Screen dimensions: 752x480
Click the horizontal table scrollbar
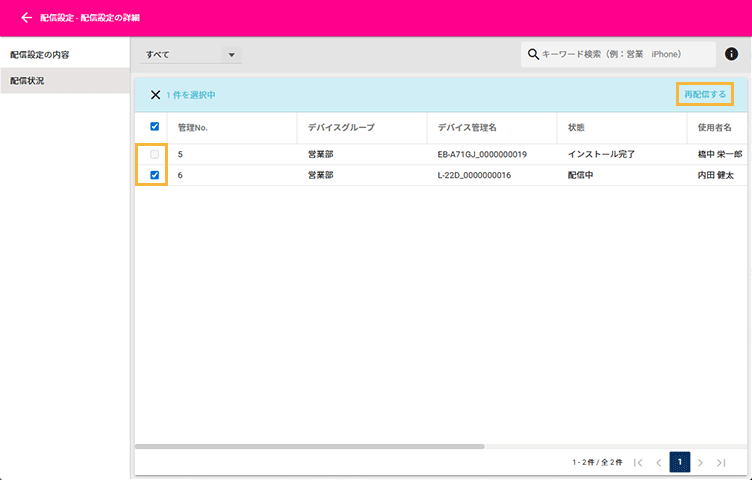click(310, 446)
